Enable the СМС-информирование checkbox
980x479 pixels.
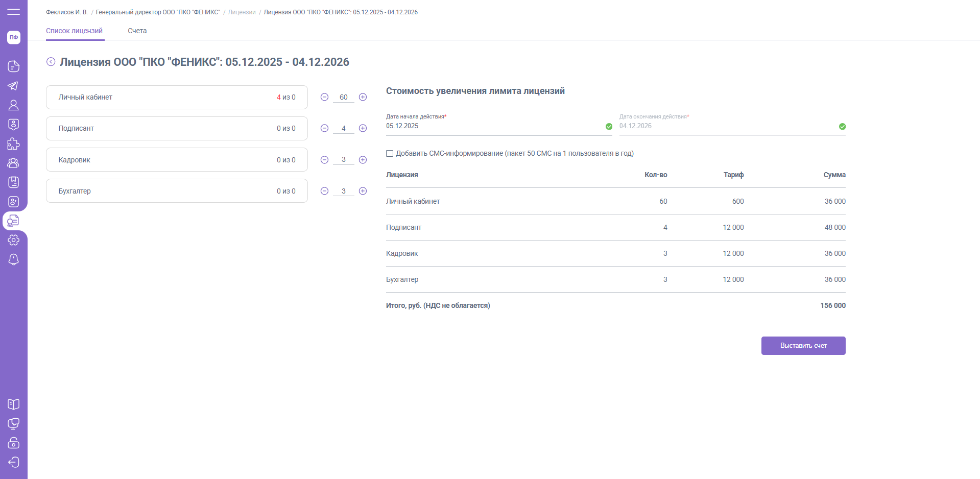click(390, 153)
